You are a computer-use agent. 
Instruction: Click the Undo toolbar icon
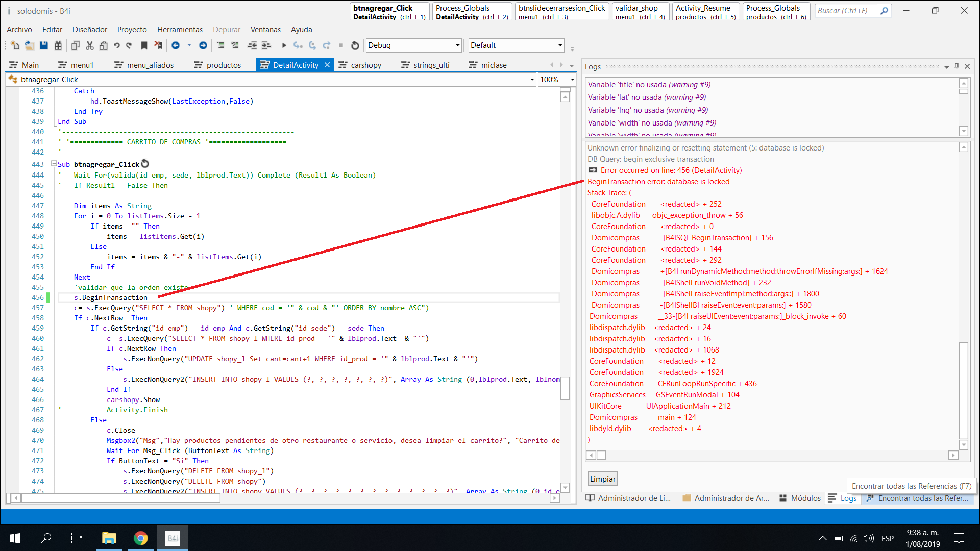(117, 45)
